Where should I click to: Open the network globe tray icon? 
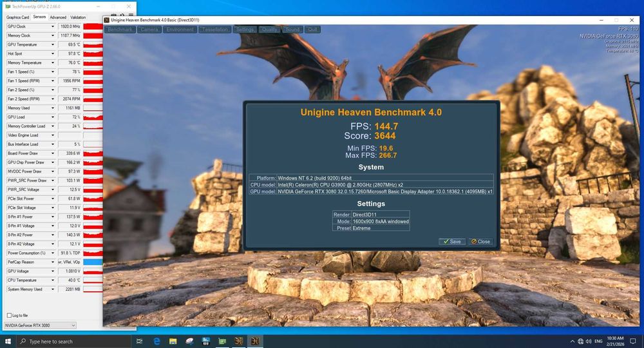tap(580, 342)
